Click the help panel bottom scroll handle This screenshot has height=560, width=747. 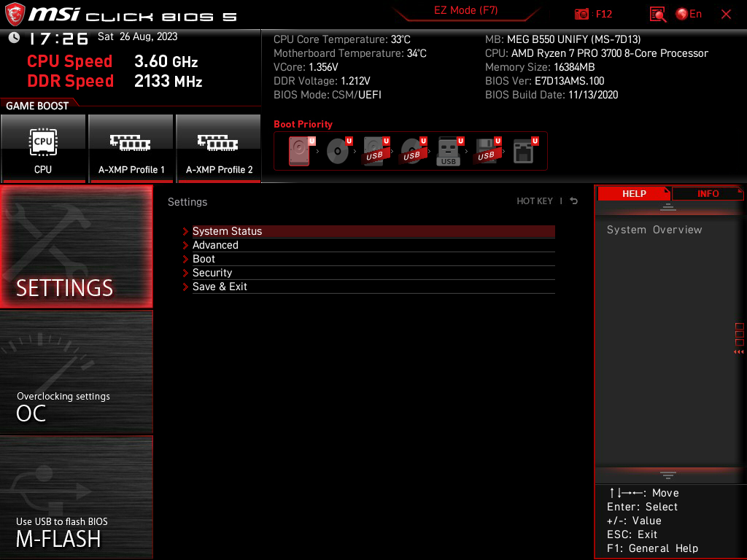point(668,475)
